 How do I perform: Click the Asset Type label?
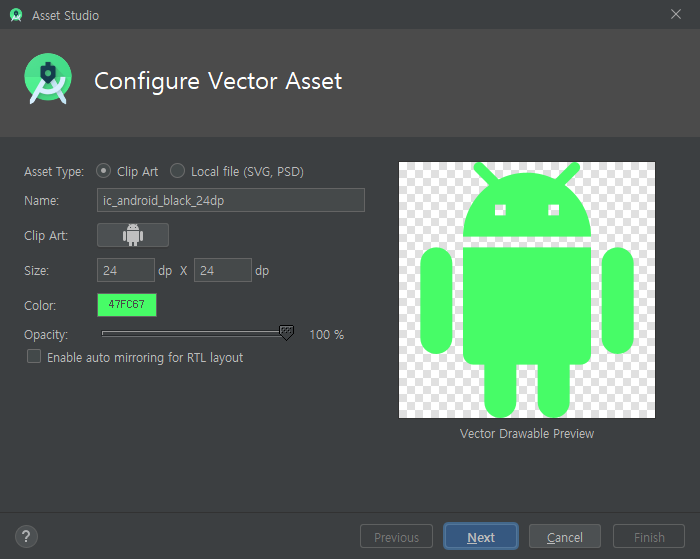point(54,172)
